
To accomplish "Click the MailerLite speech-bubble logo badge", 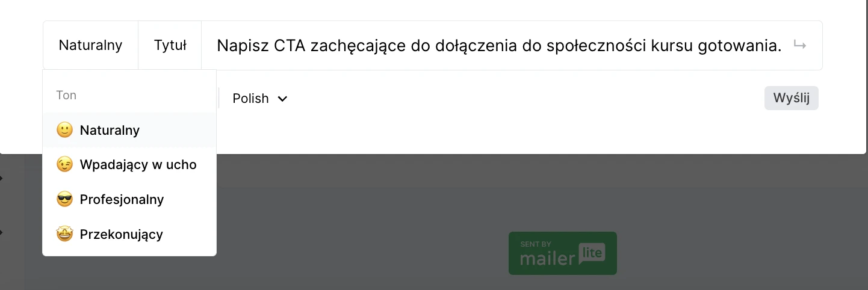I will point(591,254).
